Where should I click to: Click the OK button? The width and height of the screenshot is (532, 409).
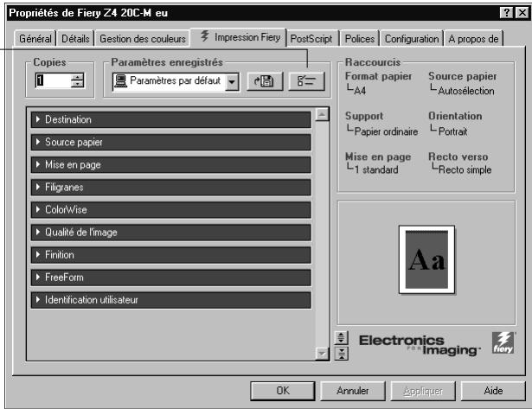(283, 391)
